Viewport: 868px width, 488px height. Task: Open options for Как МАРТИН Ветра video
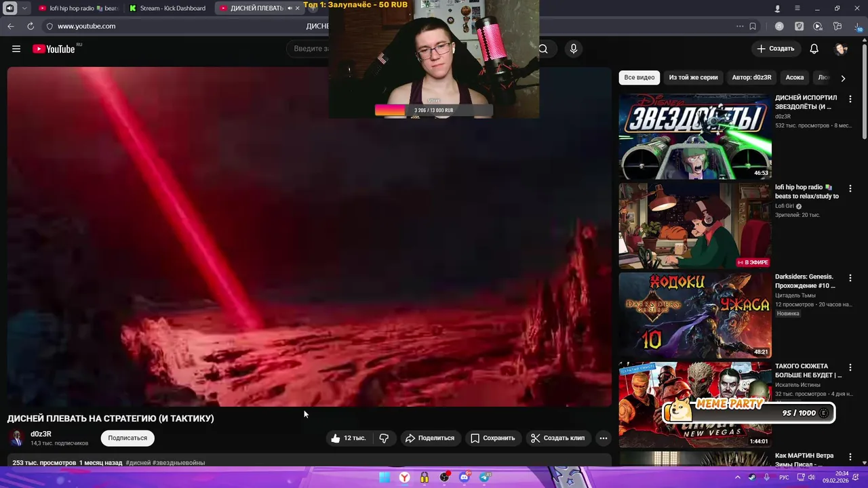pyautogui.click(x=850, y=457)
